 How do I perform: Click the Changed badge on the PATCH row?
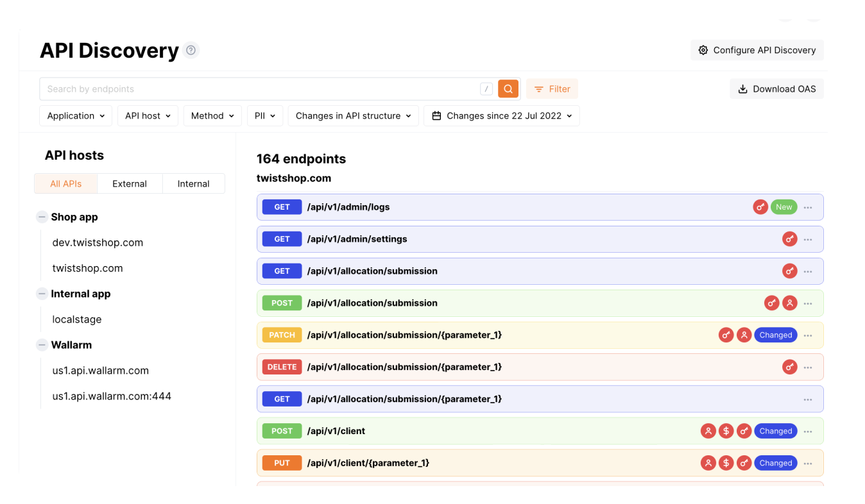776,335
